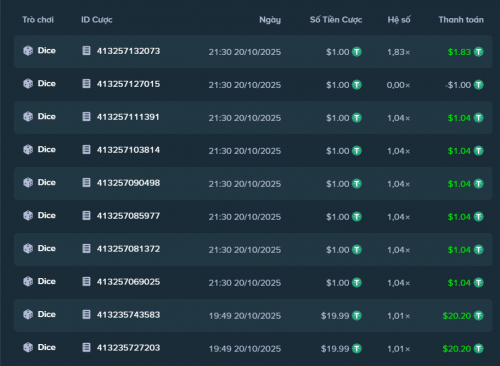Click the Ngày column header

tap(270, 20)
